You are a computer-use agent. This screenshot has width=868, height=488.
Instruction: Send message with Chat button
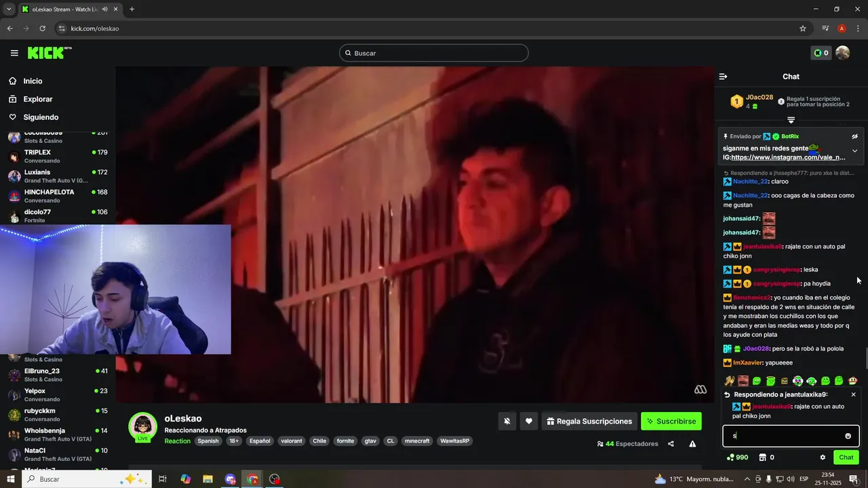click(846, 457)
